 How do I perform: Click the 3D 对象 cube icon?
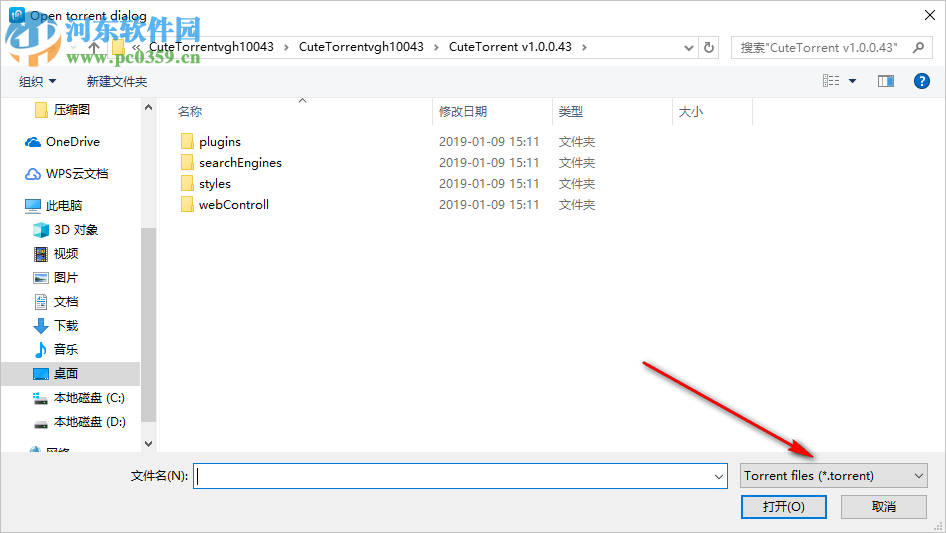40,230
